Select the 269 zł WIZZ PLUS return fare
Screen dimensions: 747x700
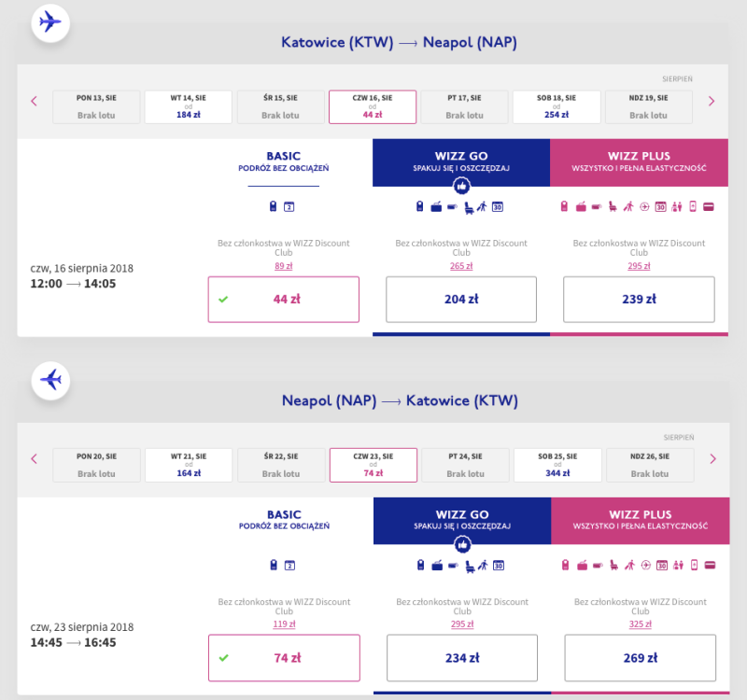(641, 658)
